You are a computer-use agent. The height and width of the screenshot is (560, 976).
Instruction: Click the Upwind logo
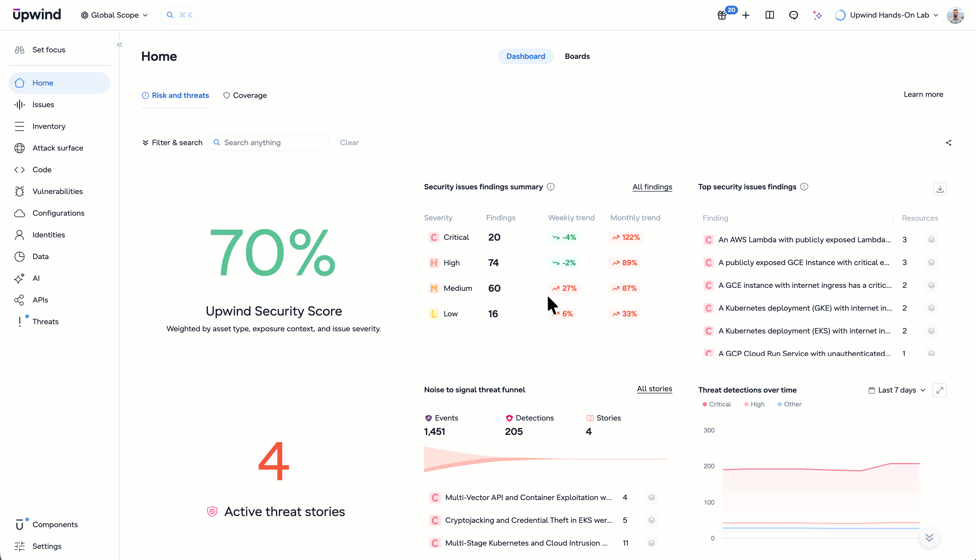37,15
